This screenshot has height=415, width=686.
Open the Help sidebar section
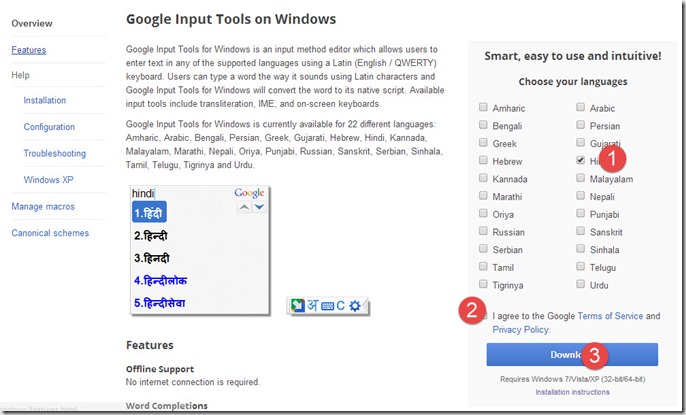[x=20, y=75]
